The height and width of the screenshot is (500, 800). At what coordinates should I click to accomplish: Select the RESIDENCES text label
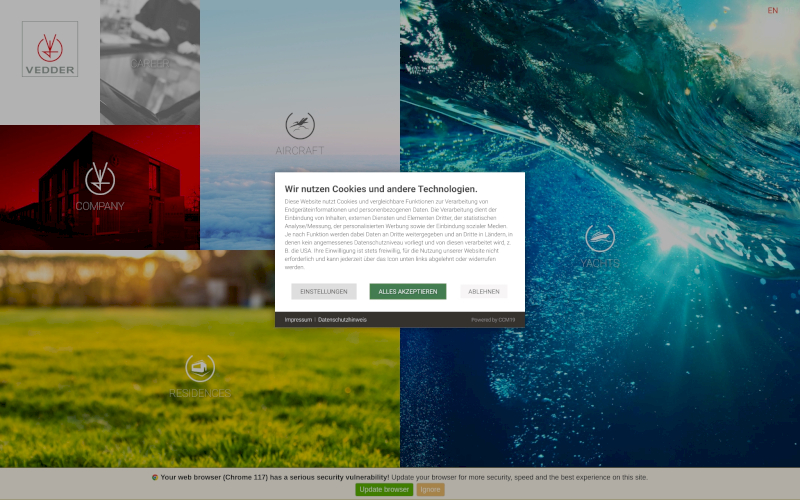[x=200, y=394]
